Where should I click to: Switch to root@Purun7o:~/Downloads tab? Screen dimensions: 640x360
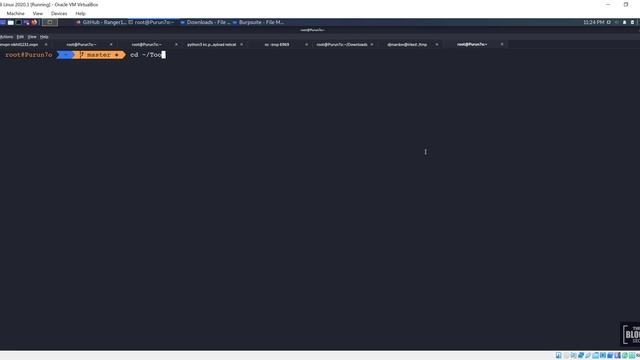tap(342, 44)
